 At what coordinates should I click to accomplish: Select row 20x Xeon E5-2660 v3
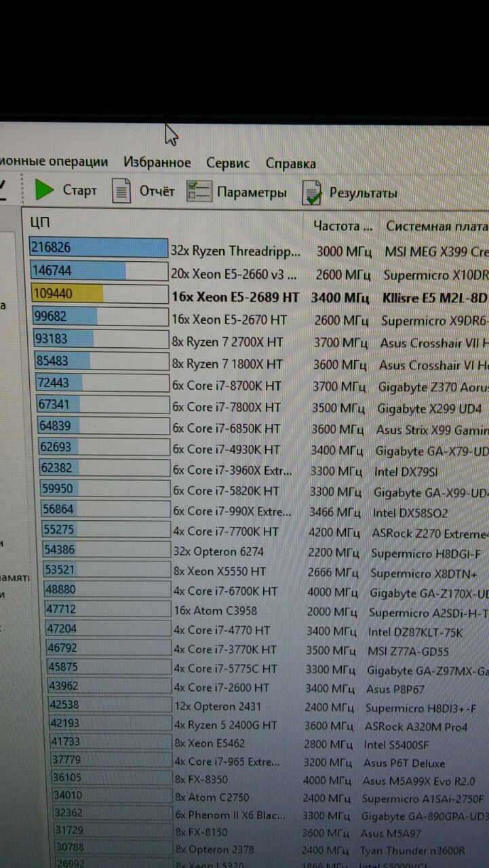(x=259, y=274)
